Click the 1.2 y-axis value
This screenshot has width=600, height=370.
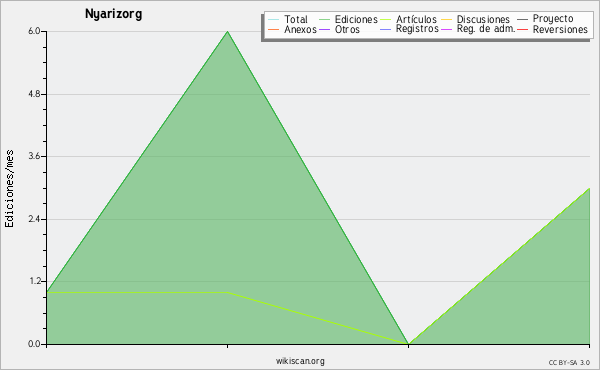[34, 282]
